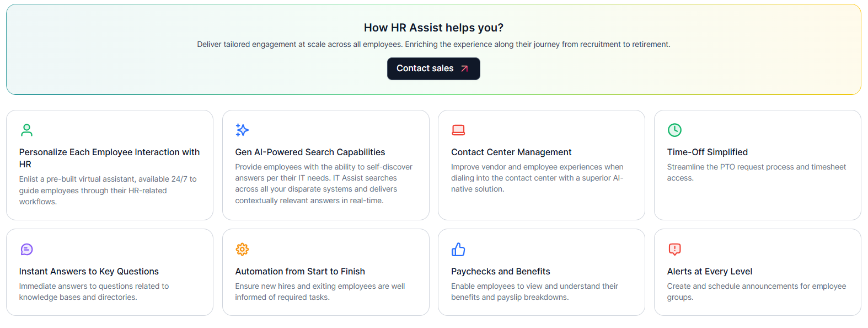Click the PTO request process description text
Viewport: 868px width, 328px height.
pos(756,172)
